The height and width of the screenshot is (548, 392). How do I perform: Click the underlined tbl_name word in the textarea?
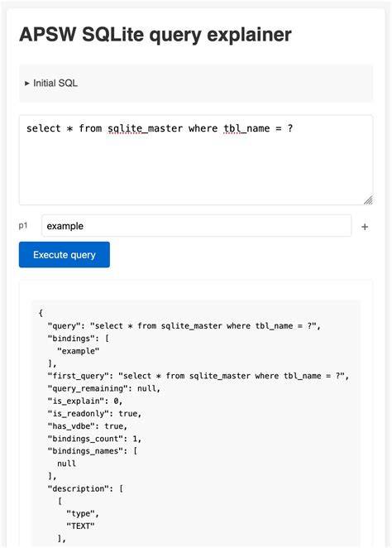point(246,128)
